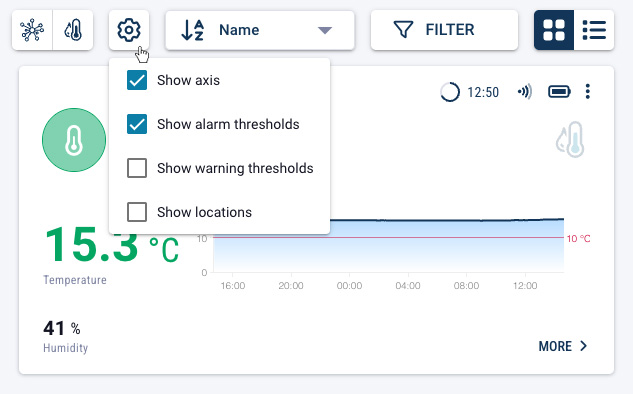Select the temperature-humidity sensor view icon
This screenshot has height=394, width=633.
tap(73, 30)
